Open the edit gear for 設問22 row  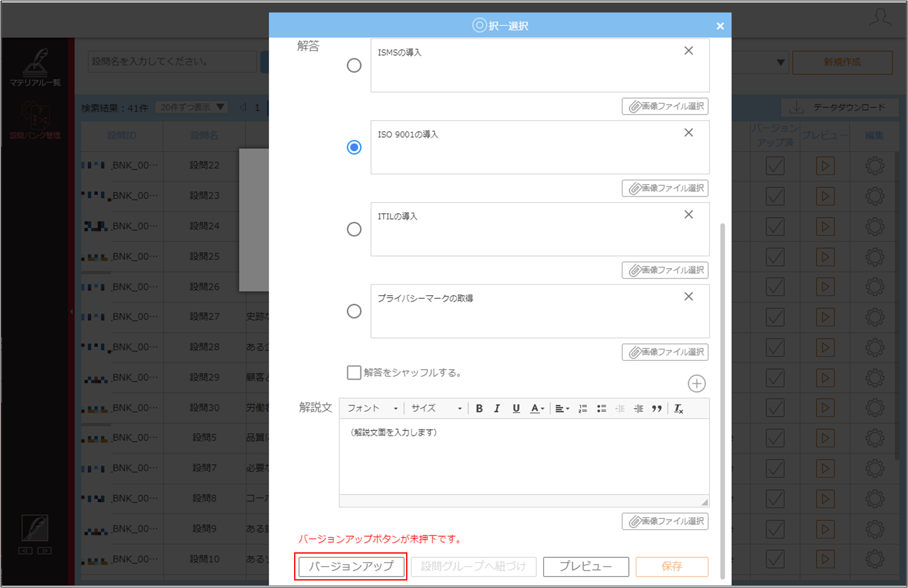[x=875, y=166]
